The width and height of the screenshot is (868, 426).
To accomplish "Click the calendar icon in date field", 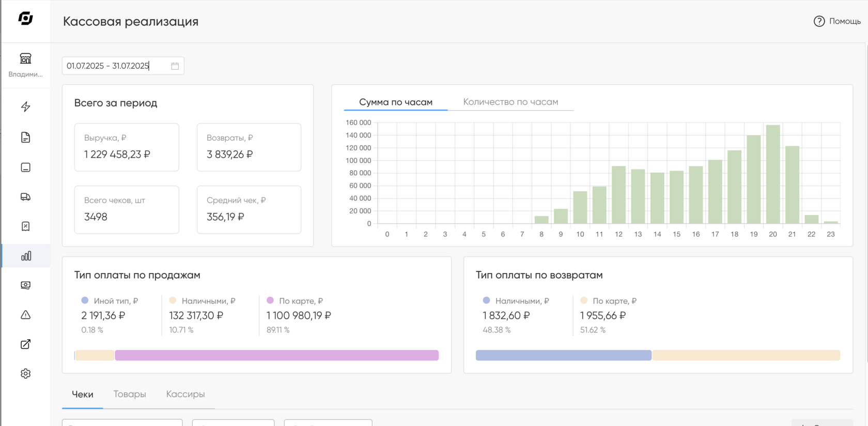I will pyautogui.click(x=175, y=66).
